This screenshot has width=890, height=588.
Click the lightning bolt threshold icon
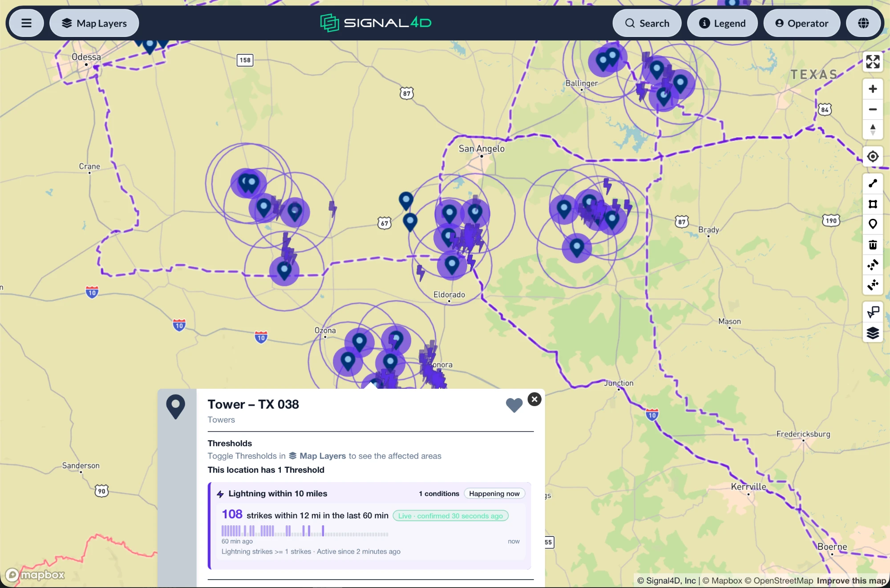coord(220,494)
